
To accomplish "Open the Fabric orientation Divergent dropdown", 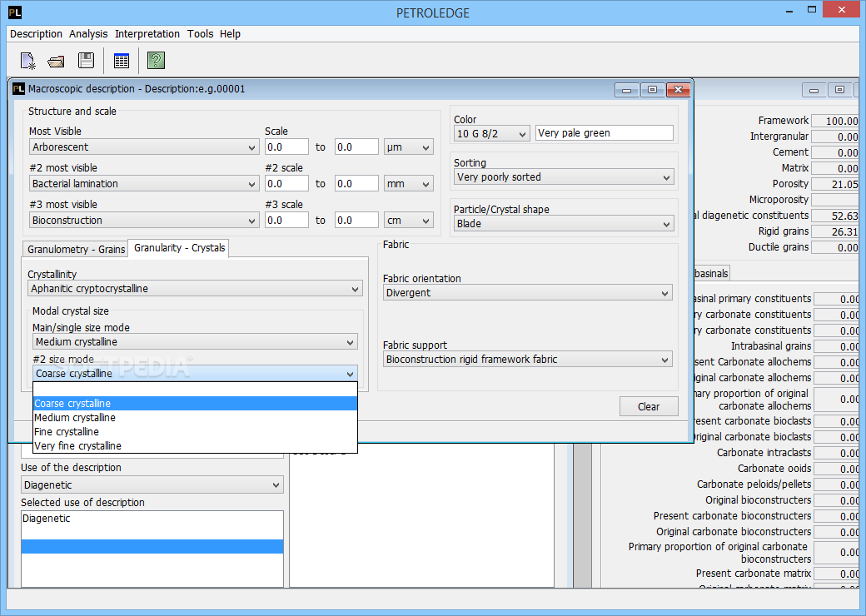I will point(527,293).
